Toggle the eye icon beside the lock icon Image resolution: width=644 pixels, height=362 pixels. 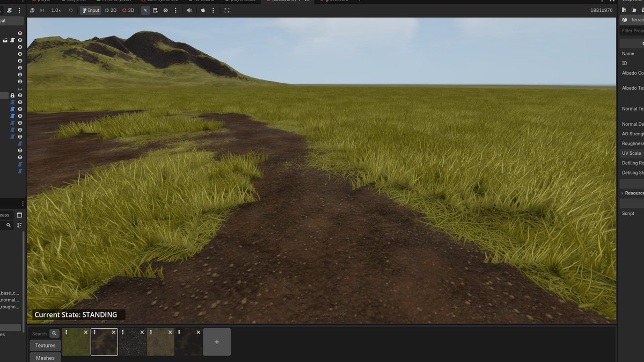tap(20, 96)
